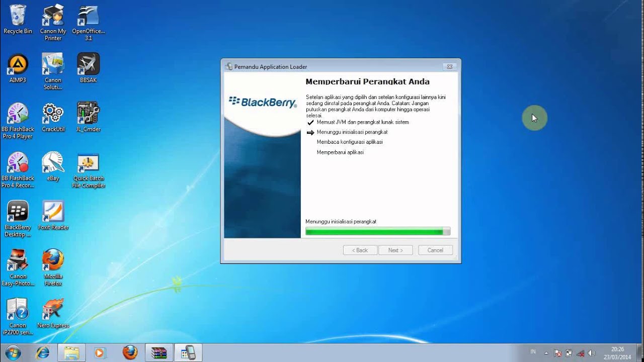Select Canon Easy-PhotoPrint desktop icon
The image size is (644, 362).
click(18, 268)
